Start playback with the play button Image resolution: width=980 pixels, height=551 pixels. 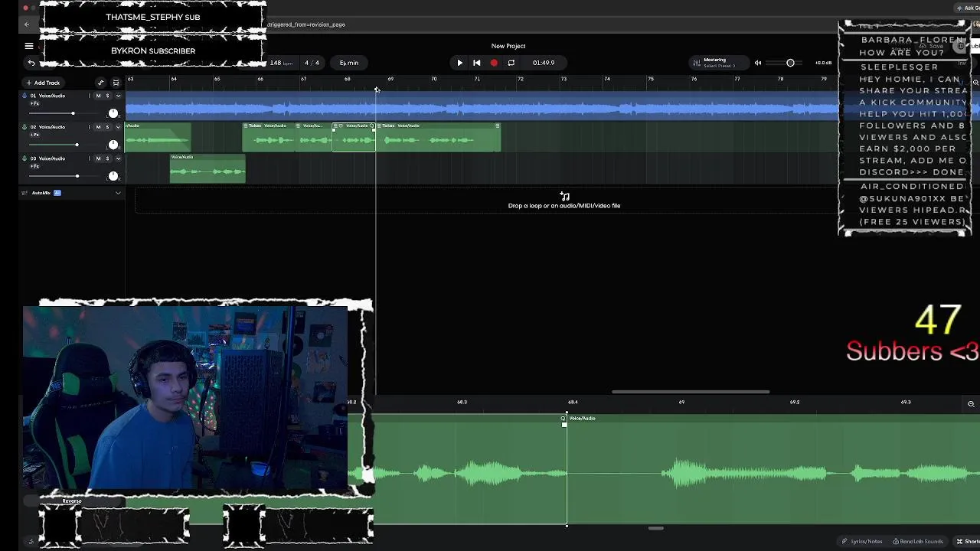459,63
